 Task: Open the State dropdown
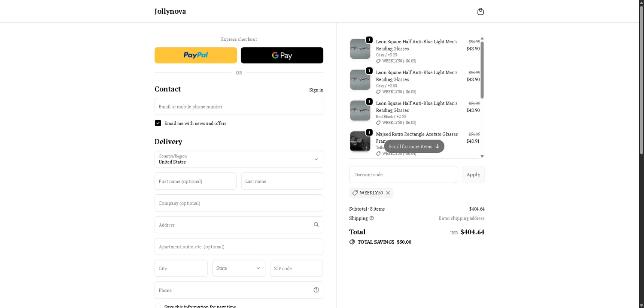239,268
